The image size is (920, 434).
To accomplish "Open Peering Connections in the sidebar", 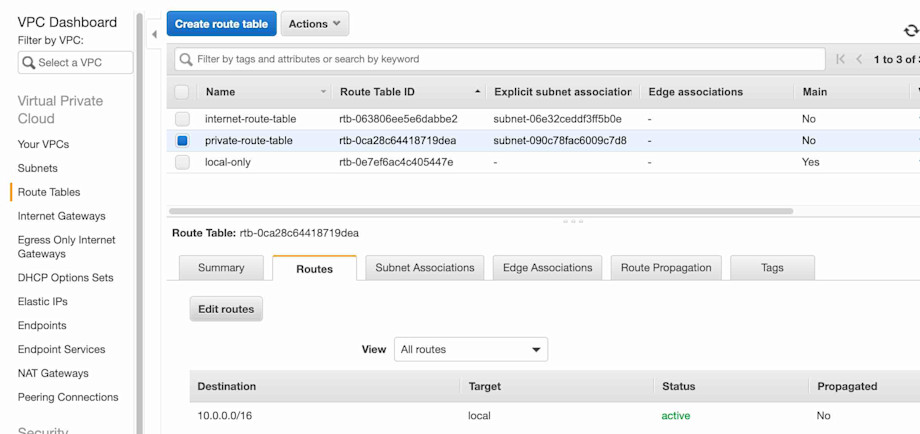I will click(68, 397).
